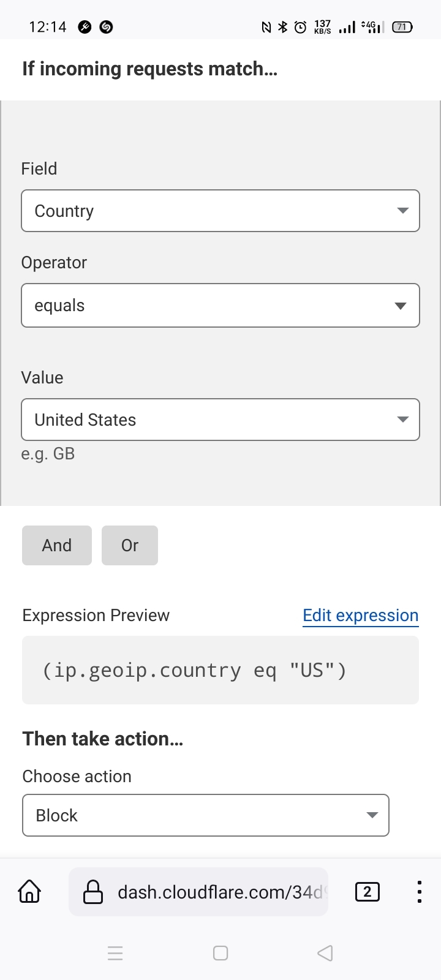Tap the Shazam notification icon in status bar

coord(106,27)
